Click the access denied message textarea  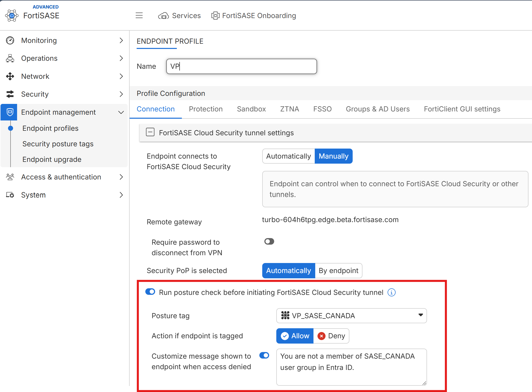[351, 367]
